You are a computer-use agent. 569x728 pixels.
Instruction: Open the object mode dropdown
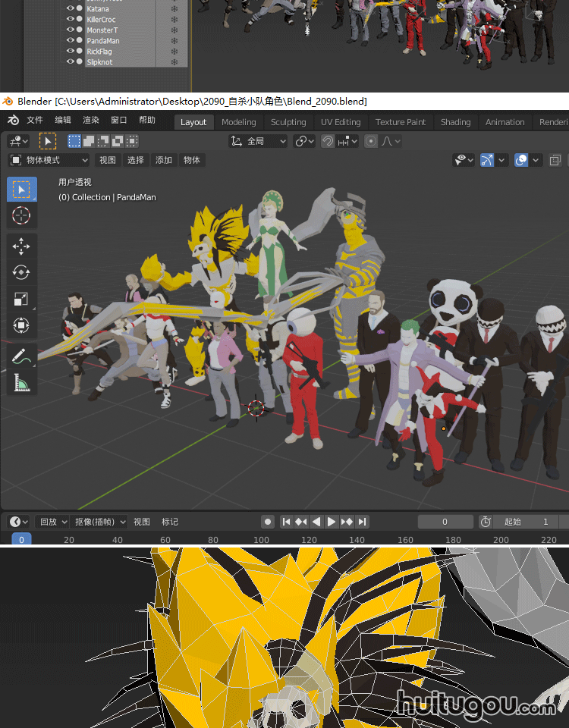tap(49, 160)
